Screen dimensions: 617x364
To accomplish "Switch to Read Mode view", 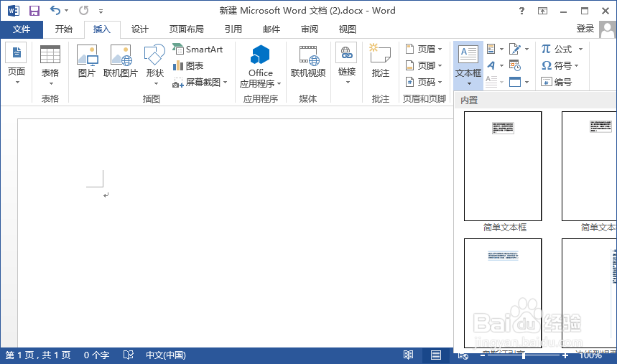I will pyautogui.click(x=409, y=355).
